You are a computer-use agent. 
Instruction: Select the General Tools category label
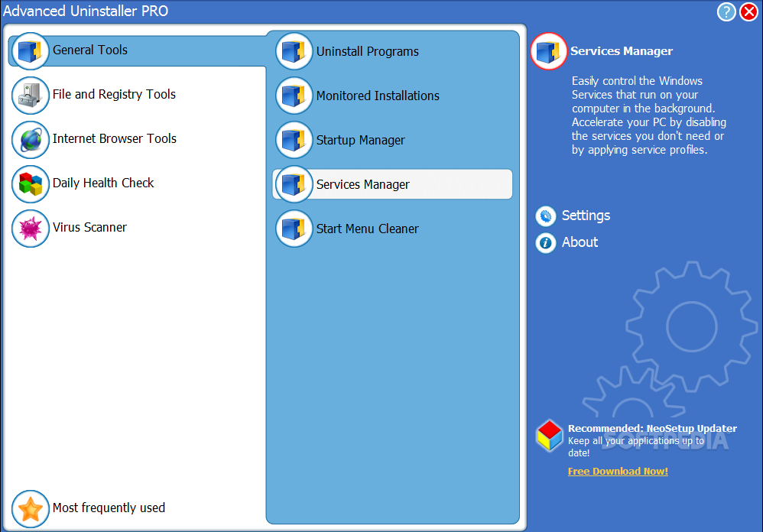click(90, 50)
